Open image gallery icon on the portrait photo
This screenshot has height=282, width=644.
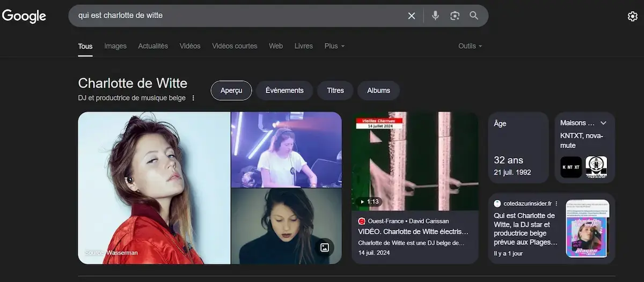coord(324,248)
